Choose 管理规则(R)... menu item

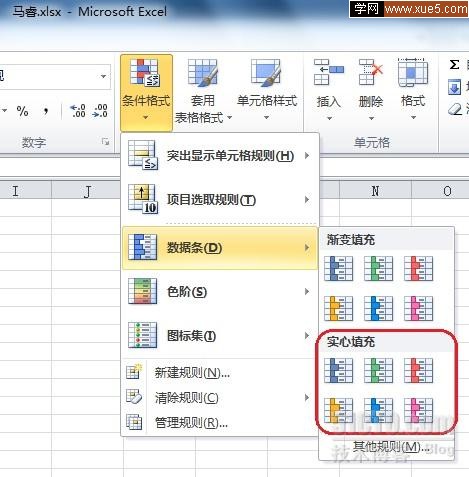coord(220,422)
